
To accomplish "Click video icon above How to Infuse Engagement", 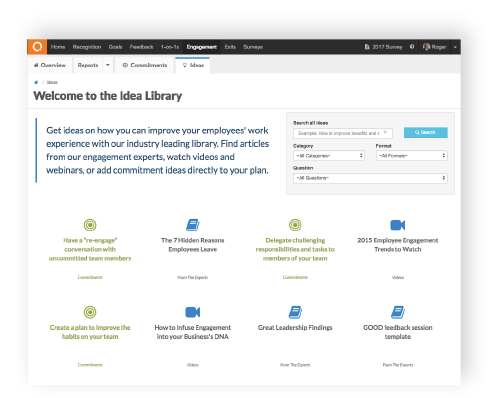I will pyautogui.click(x=193, y=312).
